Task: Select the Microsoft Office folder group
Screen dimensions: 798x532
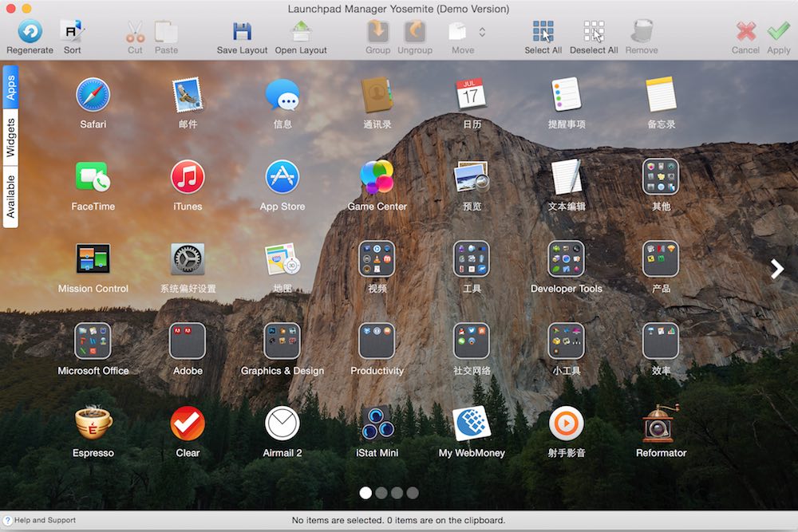Action: [93, 341]
